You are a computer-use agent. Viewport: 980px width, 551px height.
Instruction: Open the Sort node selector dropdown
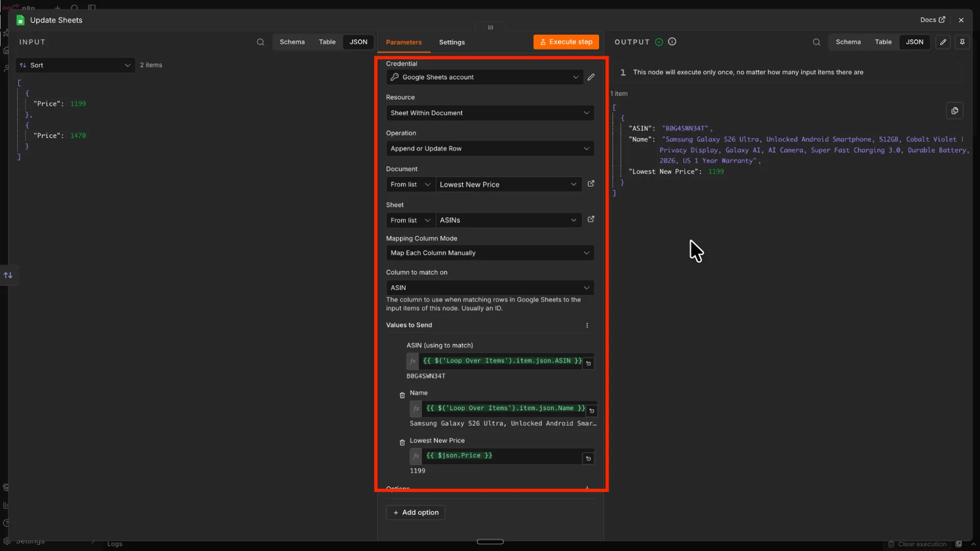[76, 65]
